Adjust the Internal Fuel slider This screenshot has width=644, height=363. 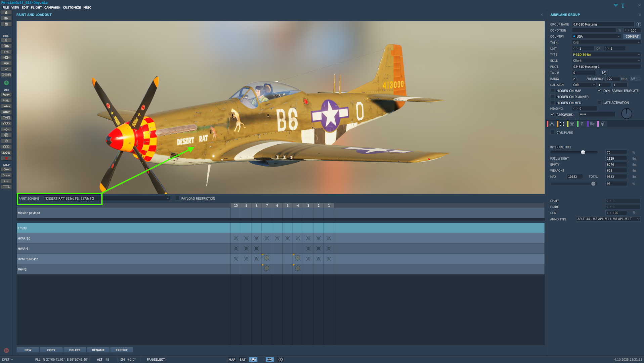[x=583, y=152]
